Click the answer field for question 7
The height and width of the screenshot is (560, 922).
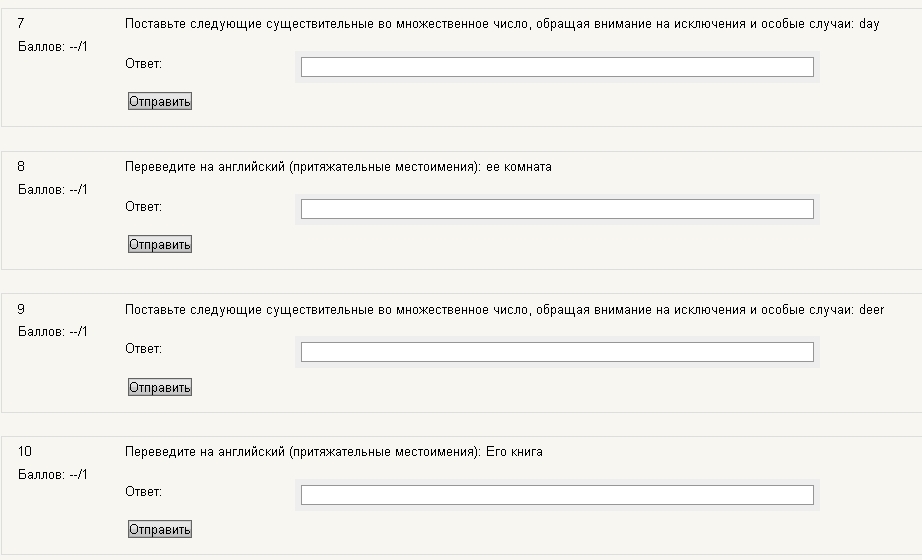[x=557, y=67]
